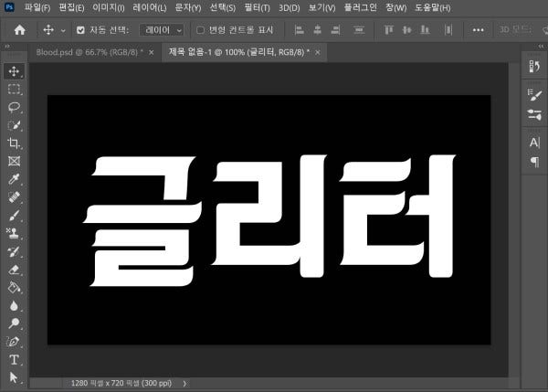Open the 레이어 auto-select dropdown

coord(163,30)
